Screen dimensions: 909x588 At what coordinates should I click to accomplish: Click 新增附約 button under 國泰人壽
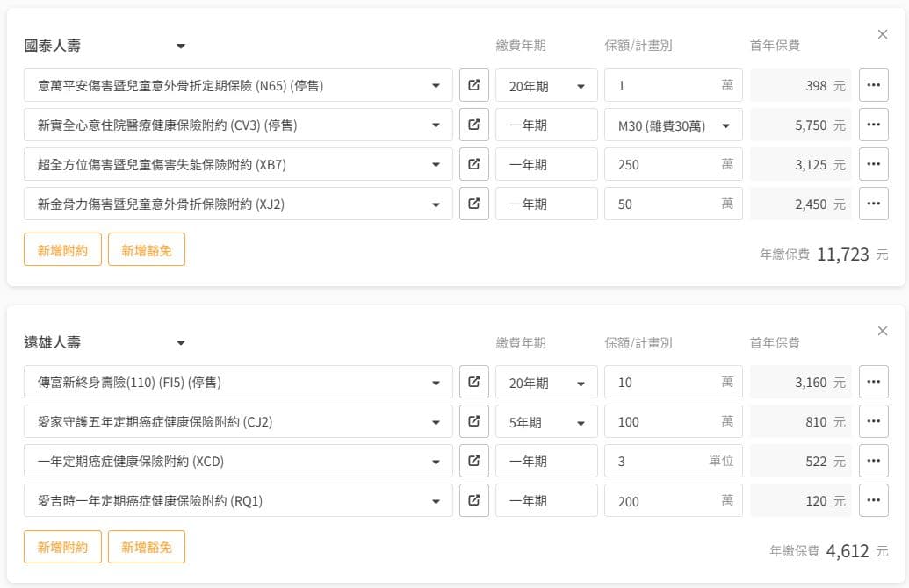[62, 250]
